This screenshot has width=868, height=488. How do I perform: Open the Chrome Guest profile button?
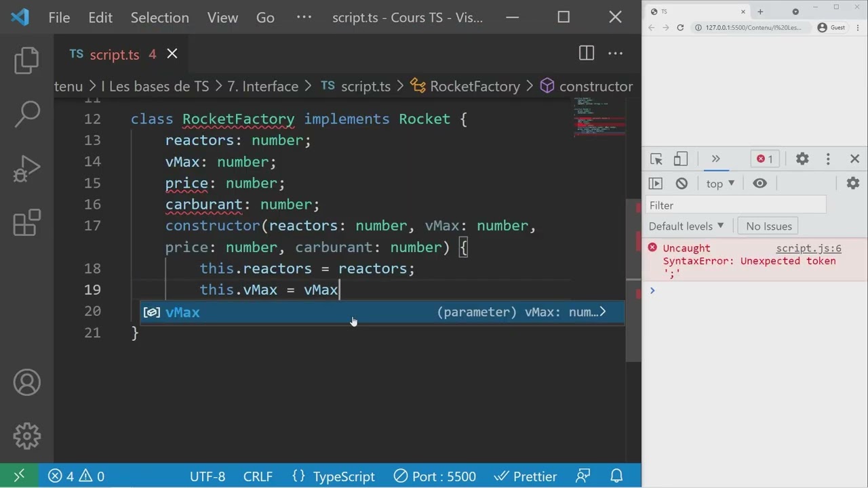pos(832,28)
